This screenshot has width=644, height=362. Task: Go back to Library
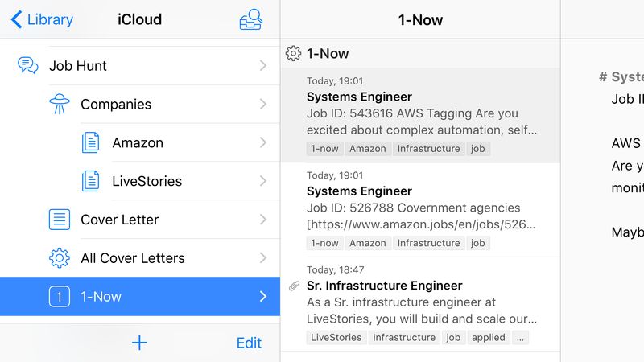[42, 20]
